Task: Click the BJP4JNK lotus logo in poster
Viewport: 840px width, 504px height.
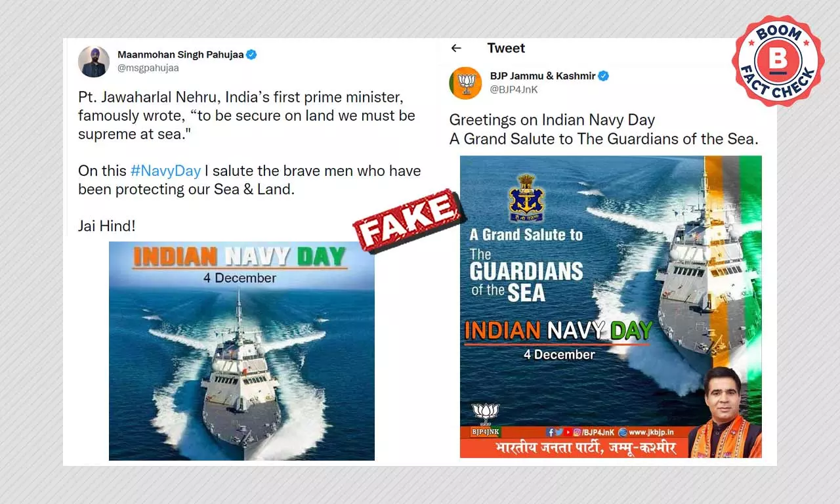Action: tap(486, 420)
